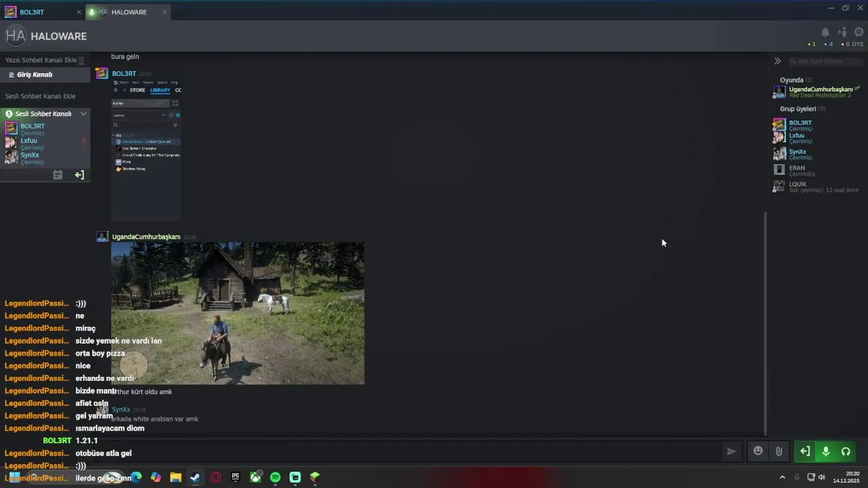Select SynXx in the voice channel
This screenshot has width=868, height=488.
(30, 155)
